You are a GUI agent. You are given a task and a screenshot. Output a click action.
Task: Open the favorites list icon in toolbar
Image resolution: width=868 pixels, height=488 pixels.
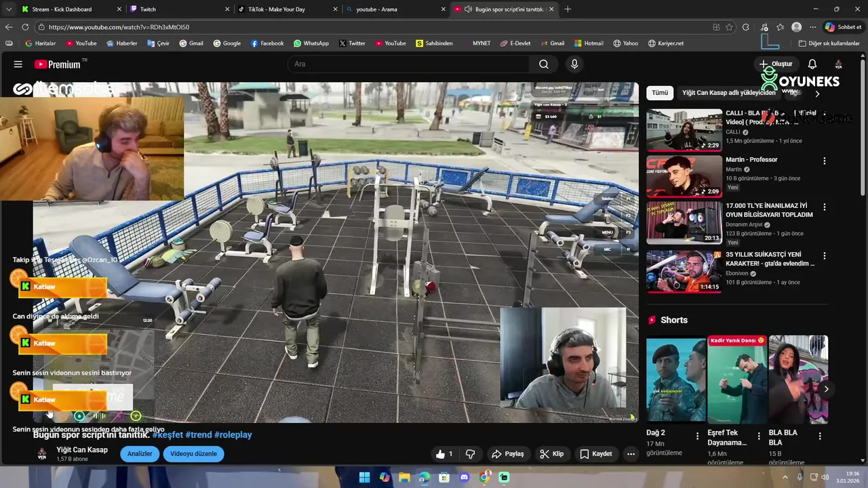pyautogui.click(x=781, y=27)
